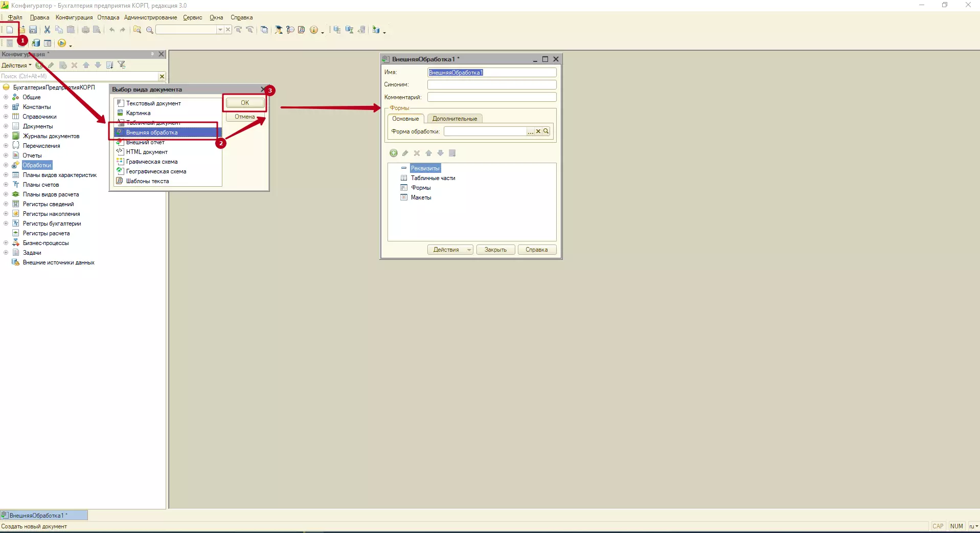Click the Поиск field in Configuration panel
This screenshot has height=533, width=980.
point(79,76)
